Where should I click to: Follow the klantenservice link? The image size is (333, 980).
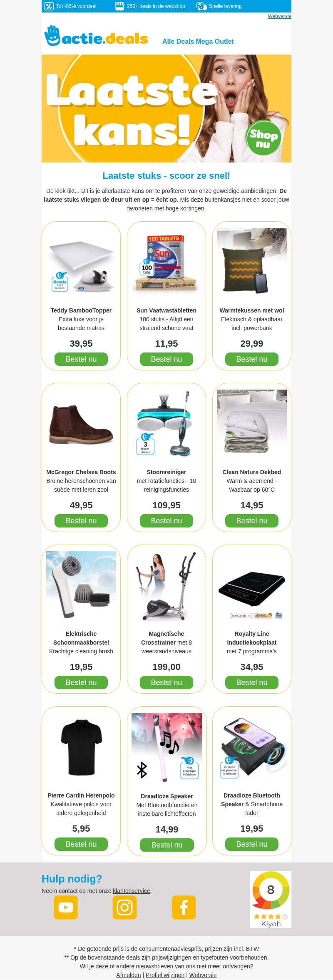click(x=132, y=891)
